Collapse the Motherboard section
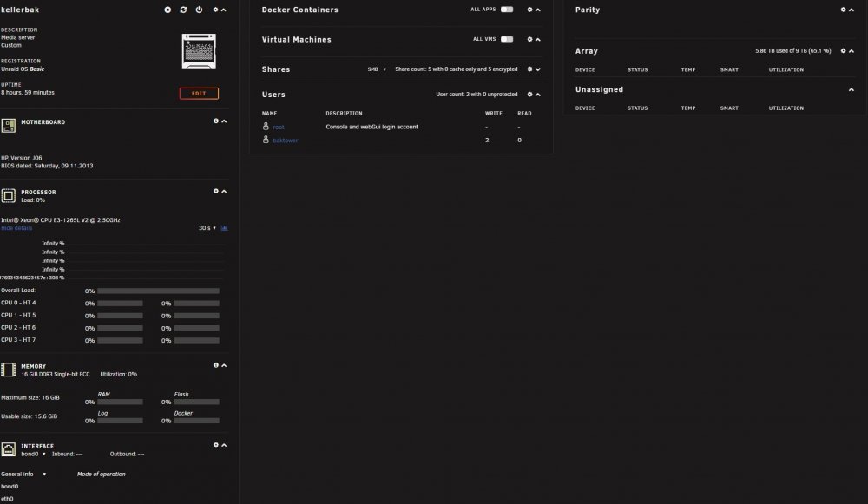This screenshot has height=504, width=868. coord(224,121)
